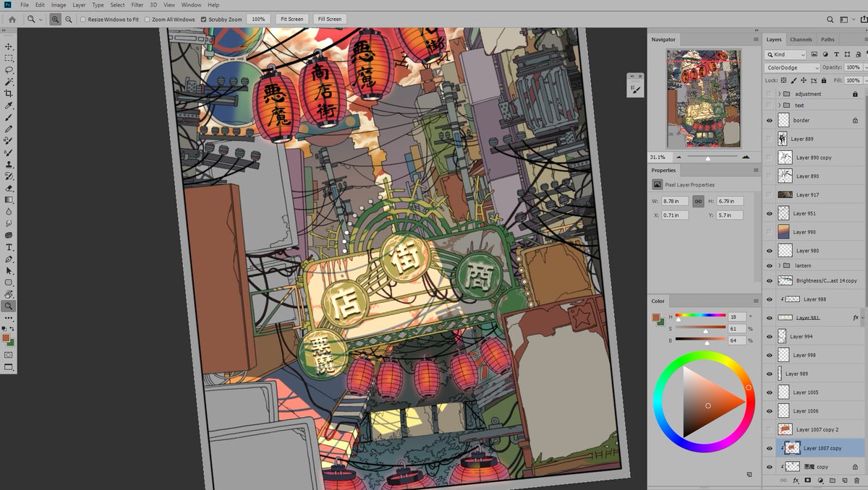Select the Rectangular Marquee tool
868x490 pixels.
click(9, 58)
